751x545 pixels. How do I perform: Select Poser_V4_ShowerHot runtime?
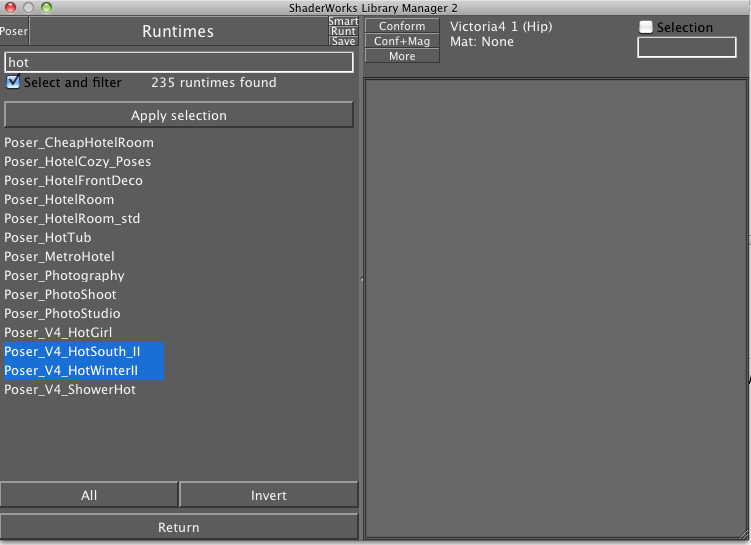(x=70, y=389)
